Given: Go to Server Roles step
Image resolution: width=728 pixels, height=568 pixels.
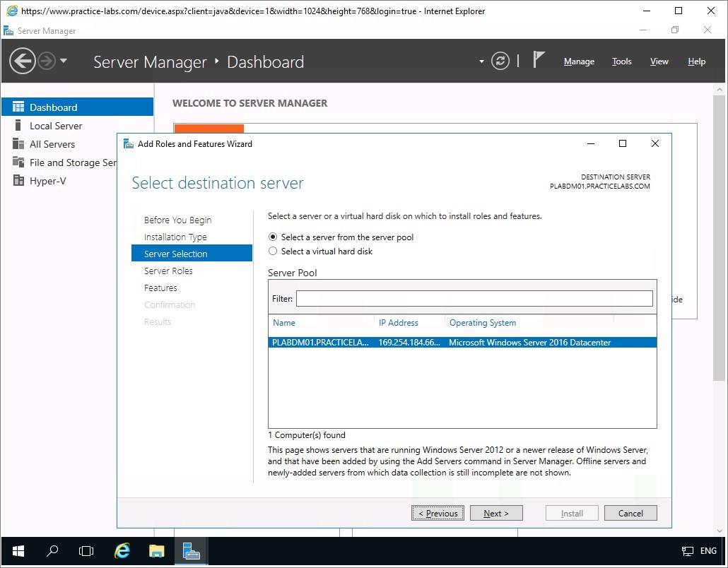Looking at the screenshot, I should coord(168,271).
